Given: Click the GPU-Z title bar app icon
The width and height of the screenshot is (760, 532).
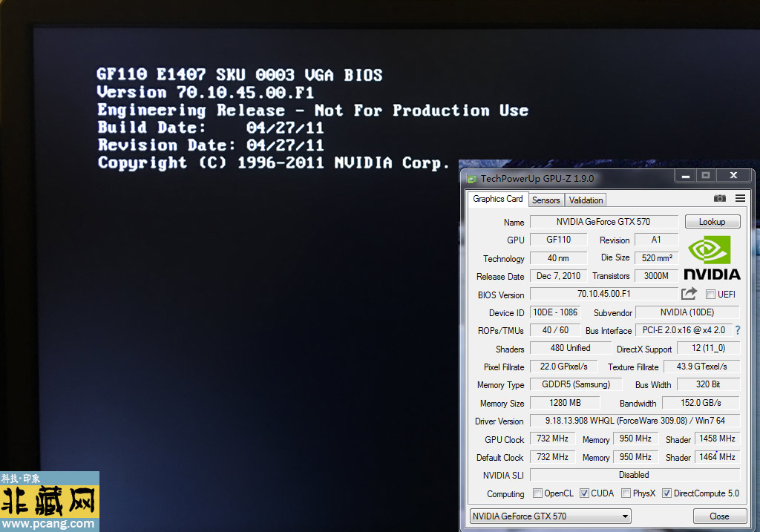Looking at the screenshot, I should (471, 179).
